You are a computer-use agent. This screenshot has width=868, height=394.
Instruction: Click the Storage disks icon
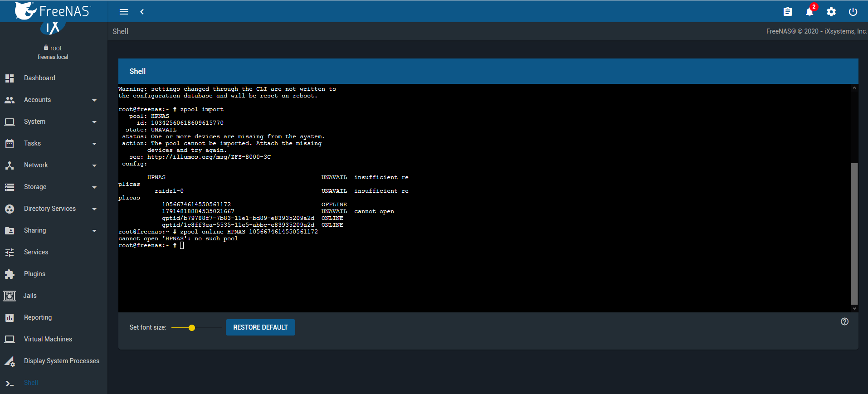point(10,187)
